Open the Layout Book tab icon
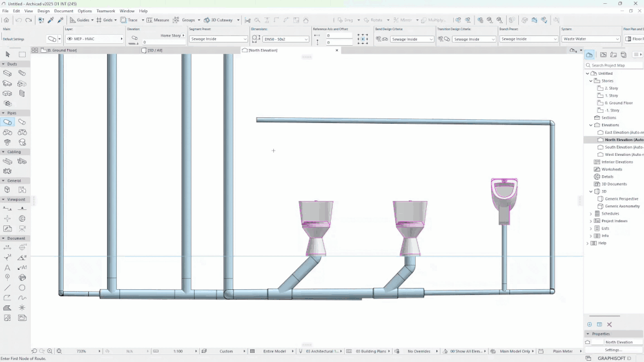Viewport: 644px width, 362px height. (614, 55)
